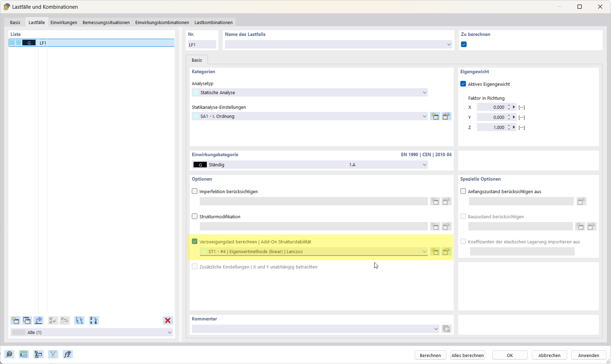611x364 pixels.
Task: Click the copy load case icon below the list
Action: [x=27, y=320]
